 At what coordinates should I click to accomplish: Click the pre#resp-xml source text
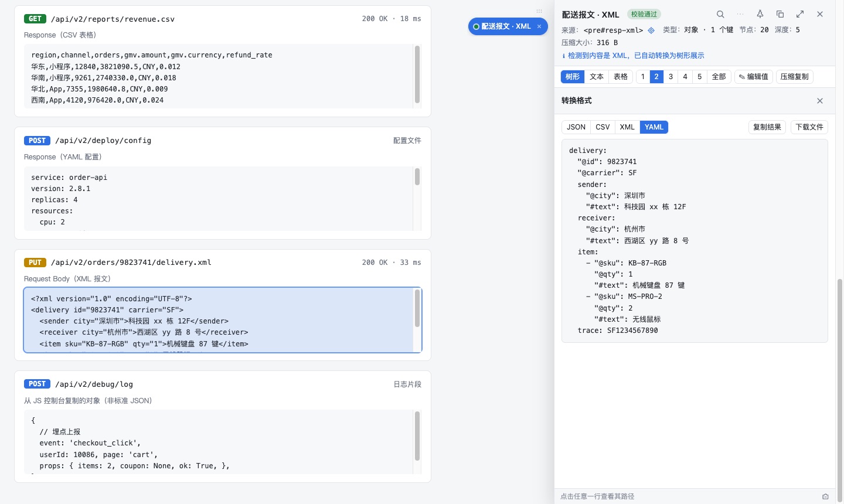click(614, 30)
